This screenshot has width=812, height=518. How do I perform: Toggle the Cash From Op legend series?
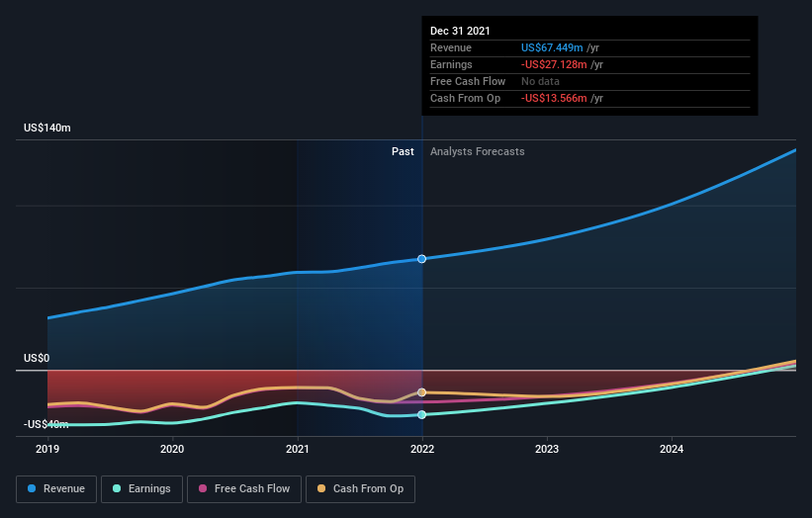[x=360, y=489]
